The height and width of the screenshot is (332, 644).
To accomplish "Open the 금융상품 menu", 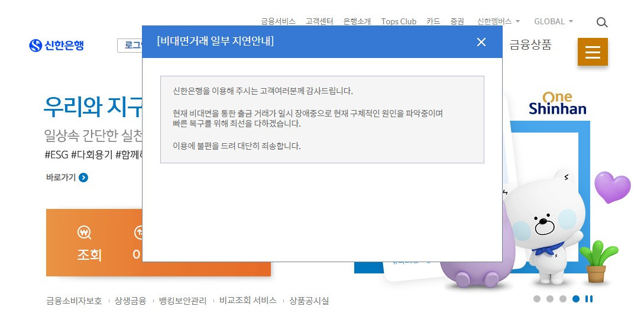I will tap(530, 45).
